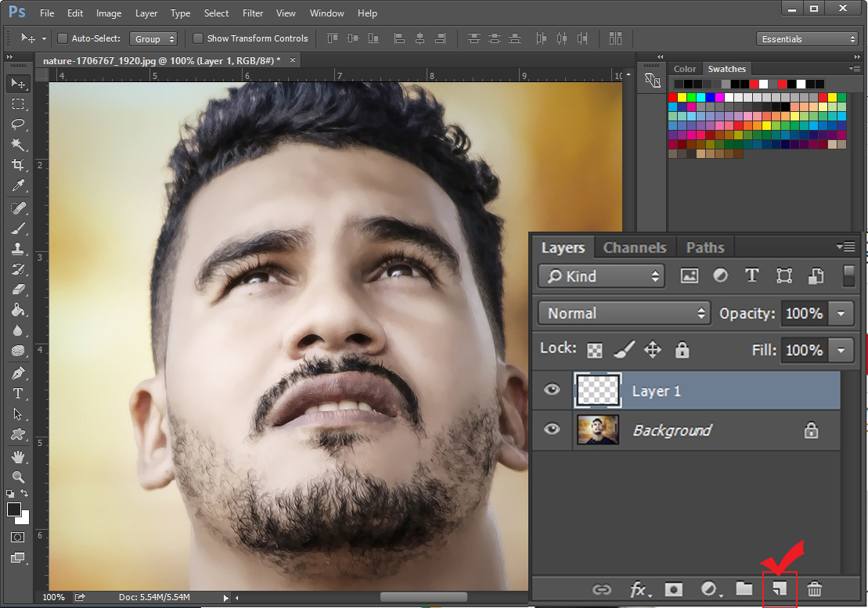Select the Lasso tool
868x608 pixels.
pos(17,124)
